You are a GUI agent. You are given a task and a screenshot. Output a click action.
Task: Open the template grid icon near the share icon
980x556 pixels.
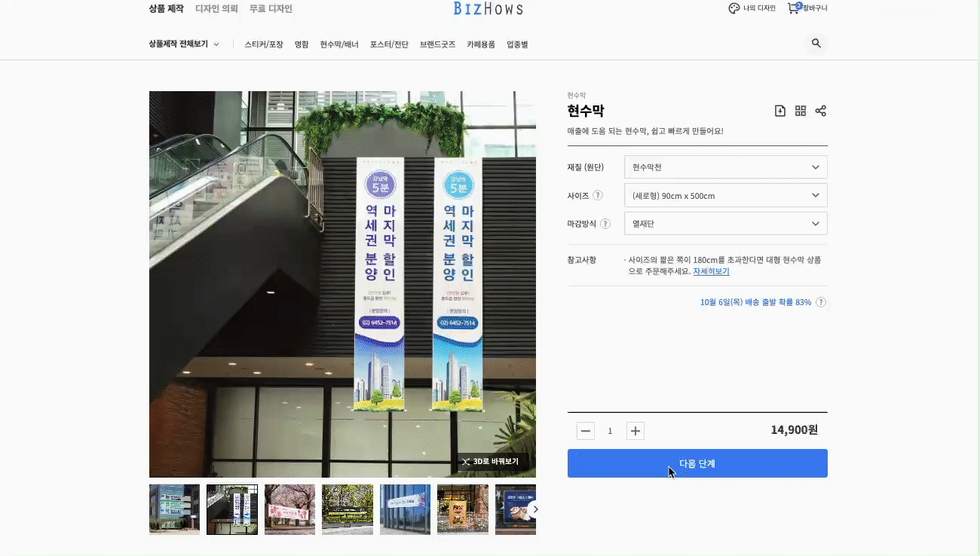800,110
